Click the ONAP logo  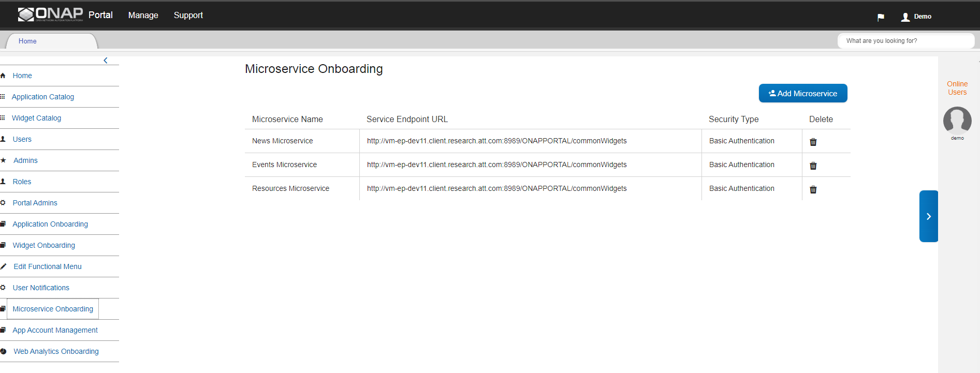(x=50, y=14)
